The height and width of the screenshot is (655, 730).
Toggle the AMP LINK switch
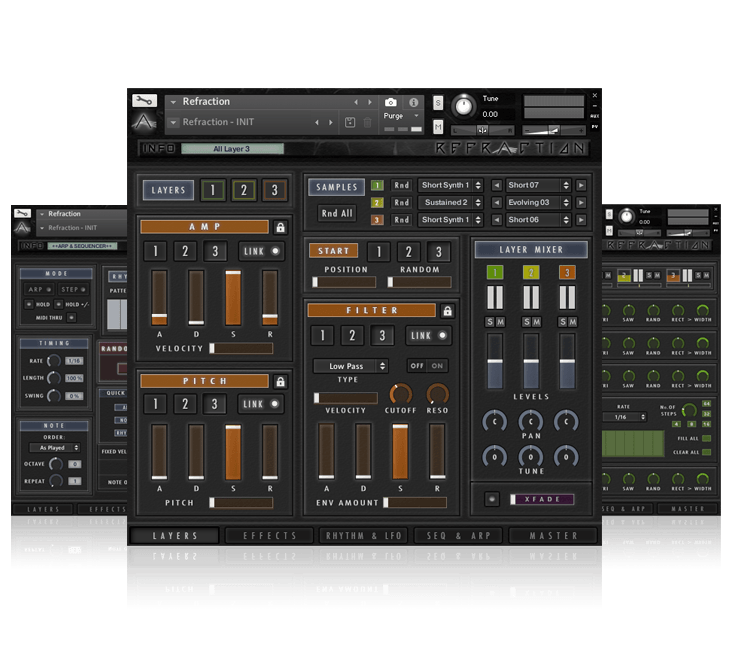click(x=261, y=251)
